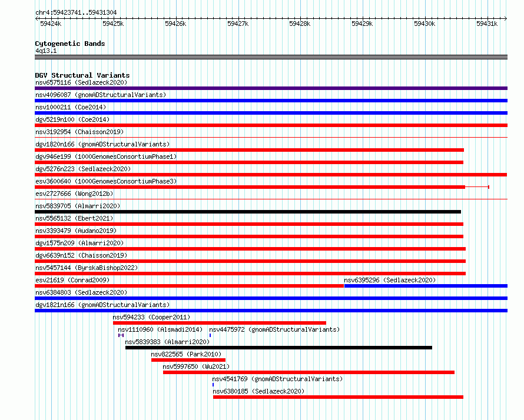This screenshot has height=420, width=524.
Task: Click the tiny blue nsv4541769 variant marker
Action: [x=213, y=385]
